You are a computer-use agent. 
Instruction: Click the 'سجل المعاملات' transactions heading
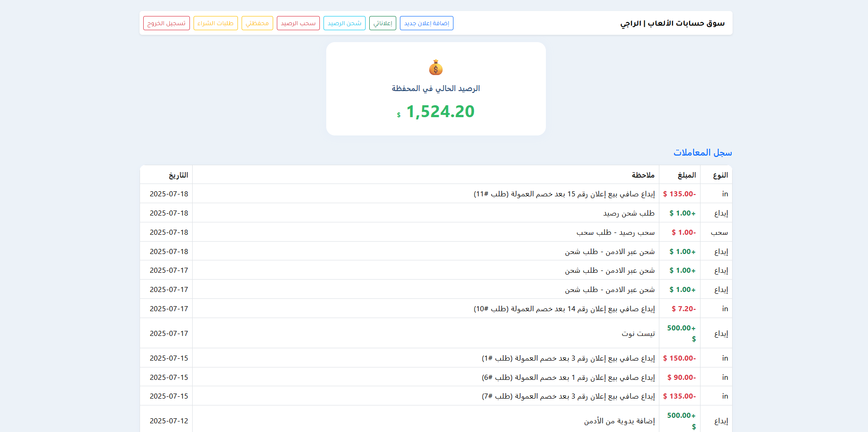[x=702, y=152]
